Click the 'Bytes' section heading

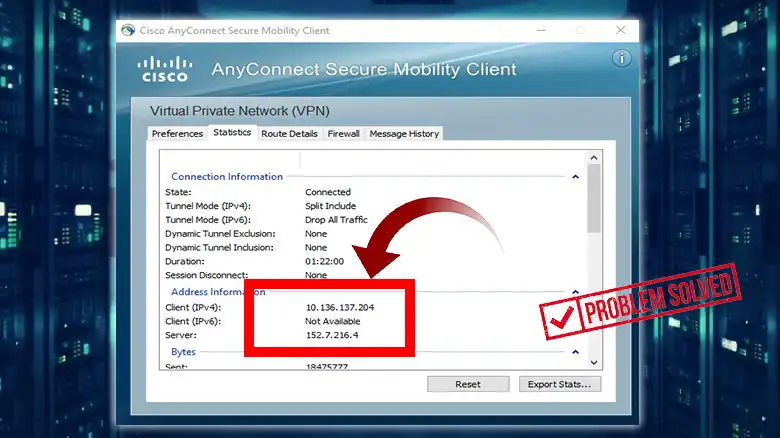183,352
